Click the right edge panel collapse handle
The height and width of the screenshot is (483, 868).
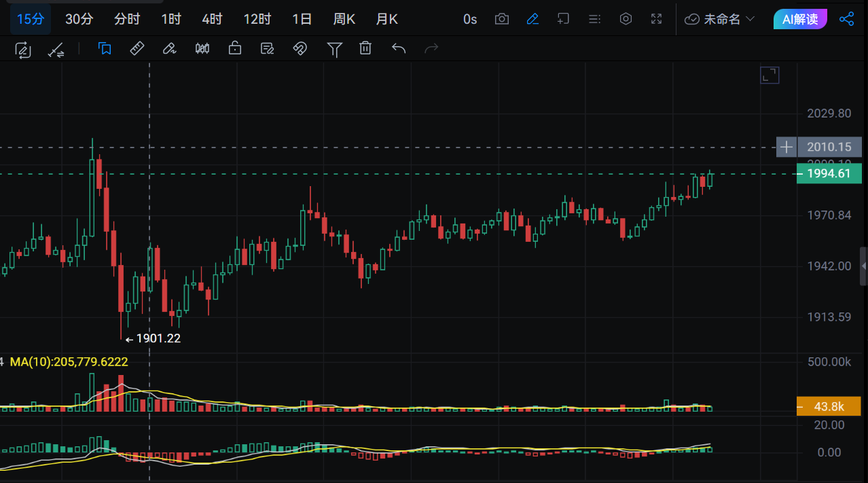(x=863, y=265)
